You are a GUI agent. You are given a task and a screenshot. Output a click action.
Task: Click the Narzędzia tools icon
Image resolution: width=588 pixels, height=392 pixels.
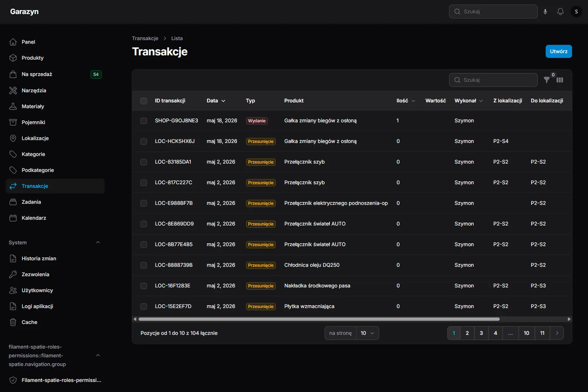coord(13,90)
